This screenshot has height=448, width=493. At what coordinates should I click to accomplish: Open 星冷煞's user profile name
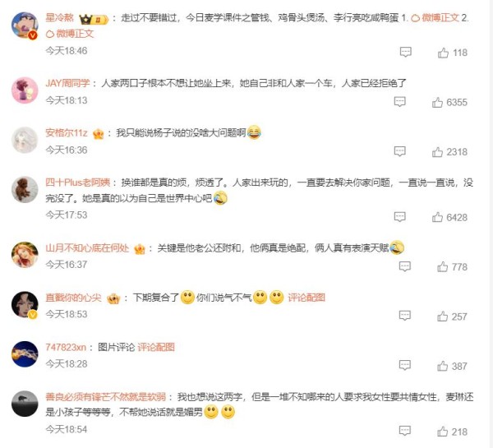click(60, 17)
